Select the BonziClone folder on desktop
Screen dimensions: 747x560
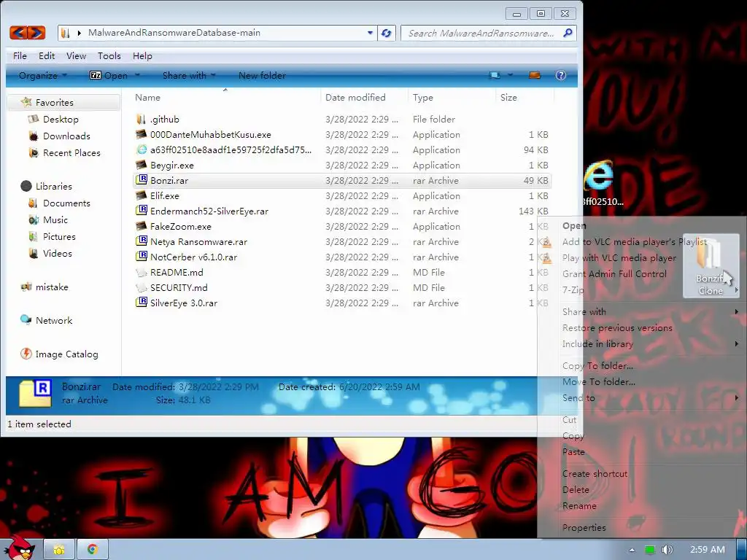(711, 265)
